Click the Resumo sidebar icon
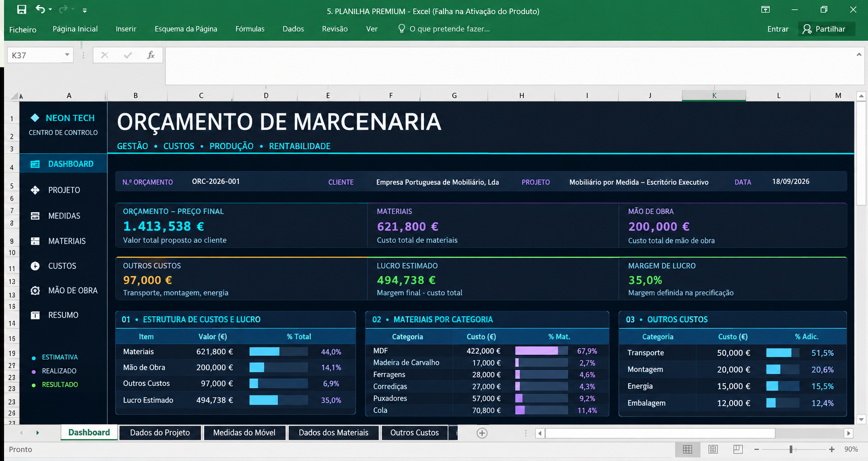Screen dimensions: 868x461 35,315
